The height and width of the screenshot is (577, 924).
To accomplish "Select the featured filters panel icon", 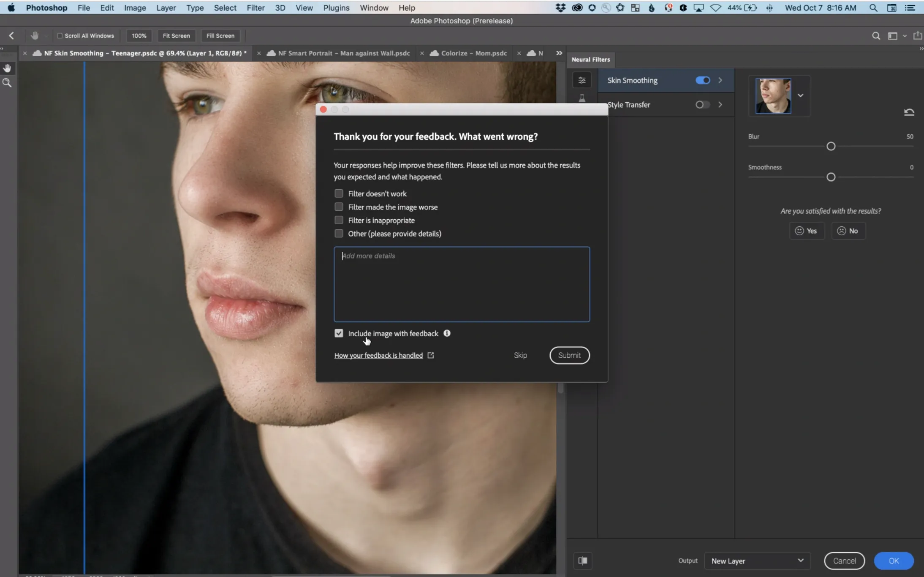I will [x=582, y=80].
